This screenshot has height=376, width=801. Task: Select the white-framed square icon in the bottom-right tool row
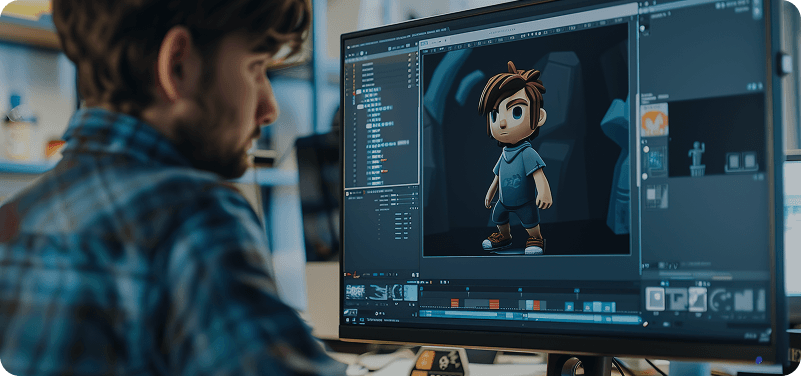(655, 299)
